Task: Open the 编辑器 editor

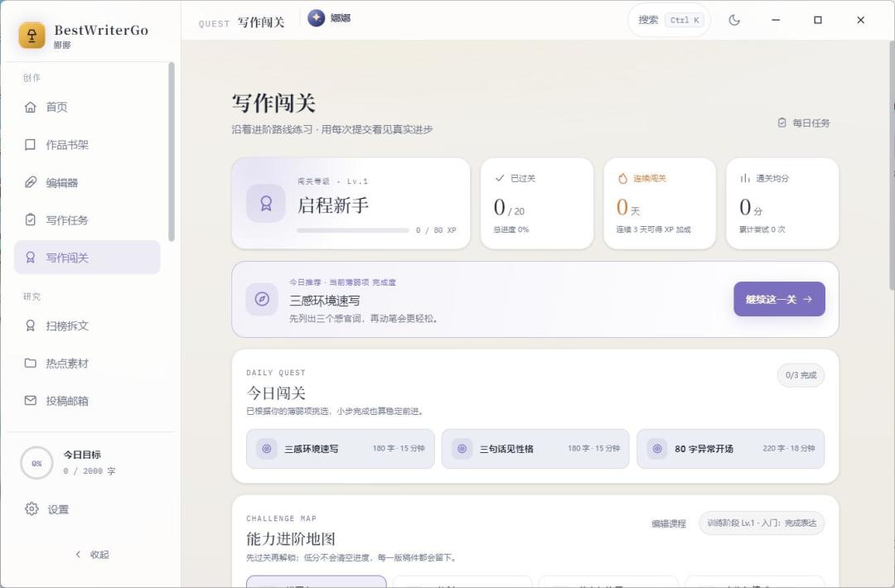Action: click(x=87, y=182)
